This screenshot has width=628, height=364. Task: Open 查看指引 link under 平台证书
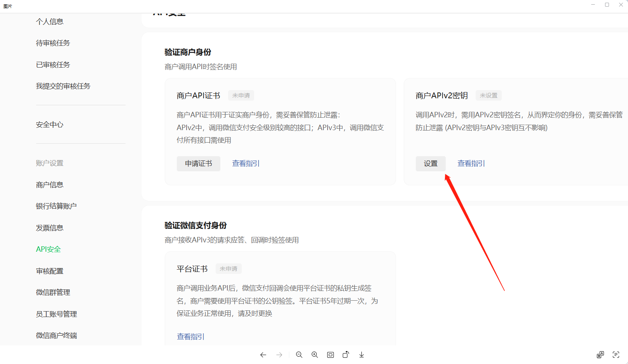tap(190, 336)
